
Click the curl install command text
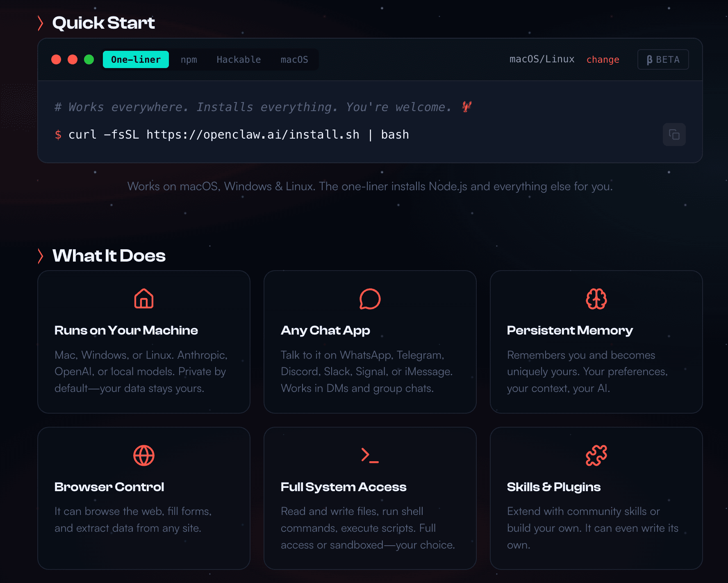(238, 135)
